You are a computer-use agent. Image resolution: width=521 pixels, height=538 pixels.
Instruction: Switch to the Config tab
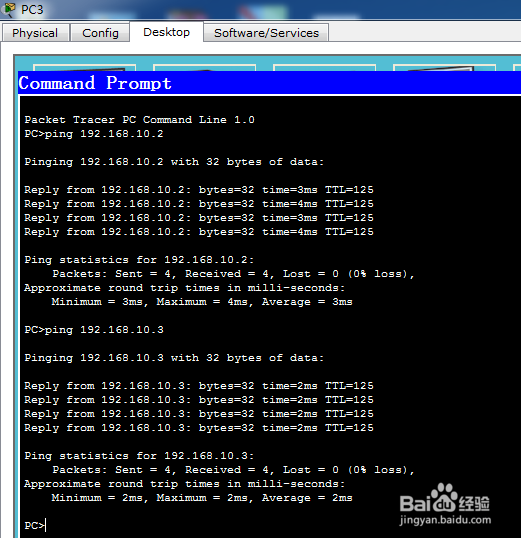(100, 33)
